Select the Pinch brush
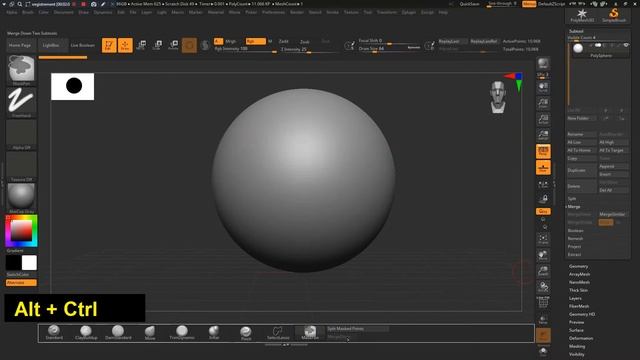Viewport: 640px width, 360px height. click(246, 333)
